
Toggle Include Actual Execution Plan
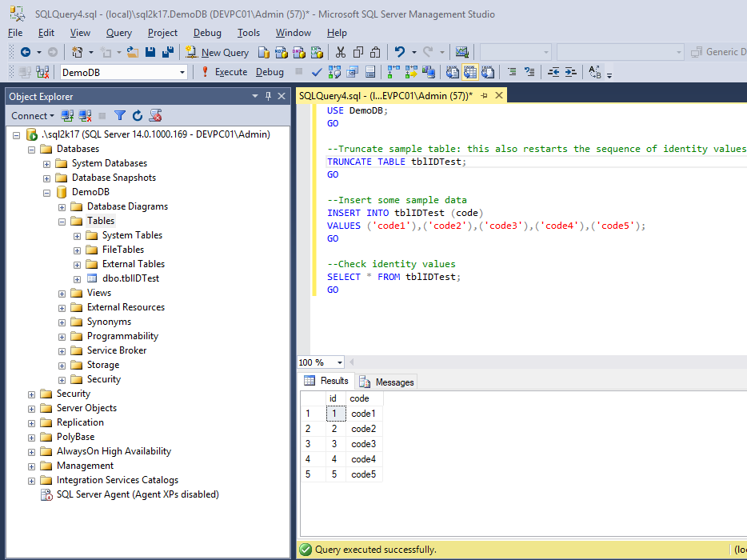(x=393, y=73)
